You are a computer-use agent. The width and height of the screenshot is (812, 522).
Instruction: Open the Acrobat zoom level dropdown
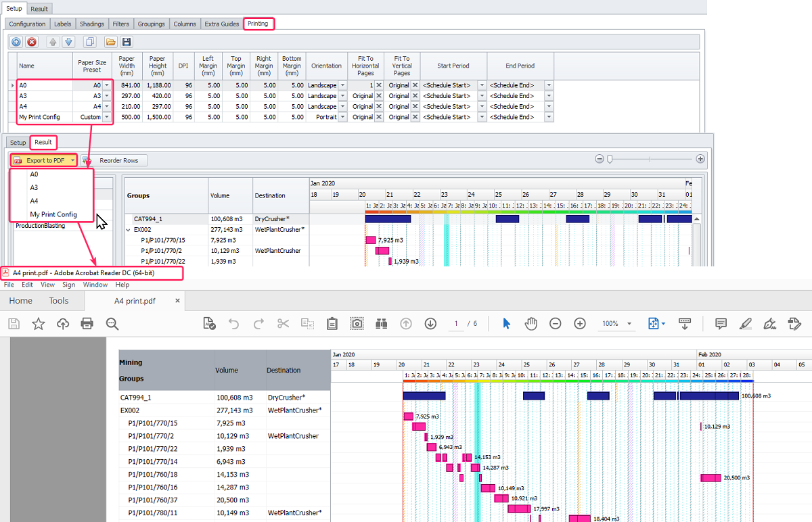[x=629, y=324]
